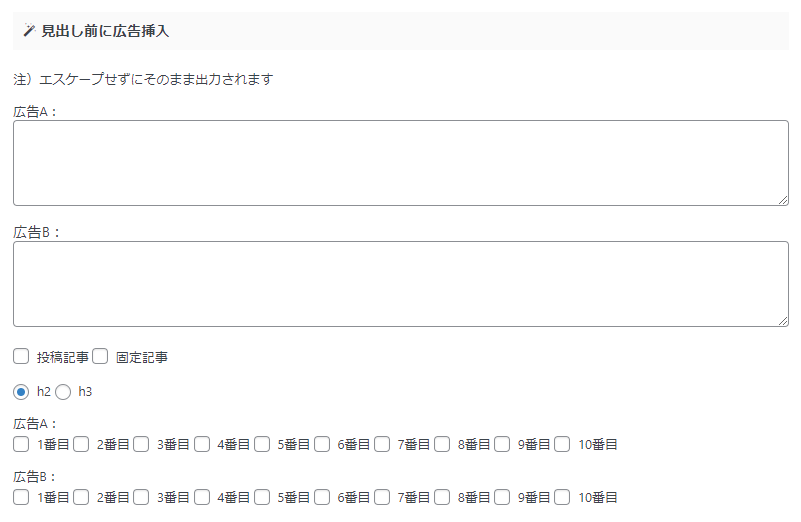Enable the 投稿記事 checkbox

21,357
